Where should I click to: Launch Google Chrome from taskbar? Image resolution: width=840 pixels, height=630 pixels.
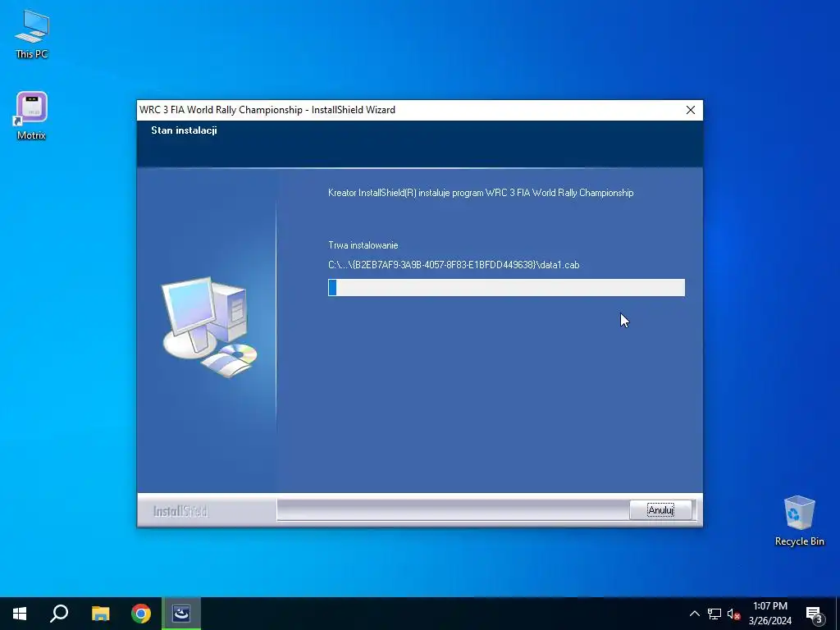coord(141,614)
